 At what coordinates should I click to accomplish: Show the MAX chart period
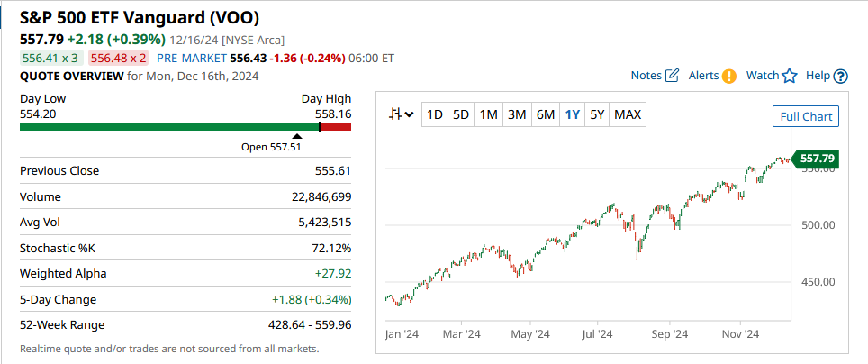pyautogui.click(x=628, y=114)
